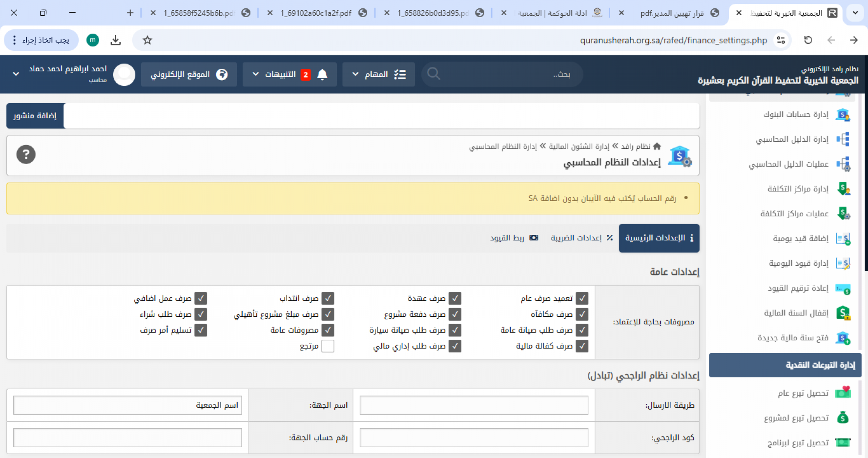Click the إدارة حسابات البنوك sidebar icon

842,114
